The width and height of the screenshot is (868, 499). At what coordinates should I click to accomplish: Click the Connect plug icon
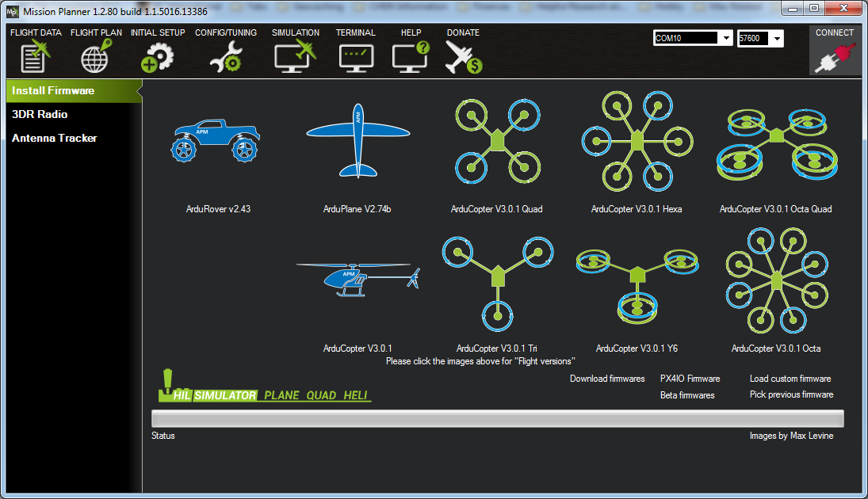tap(835, 58)
